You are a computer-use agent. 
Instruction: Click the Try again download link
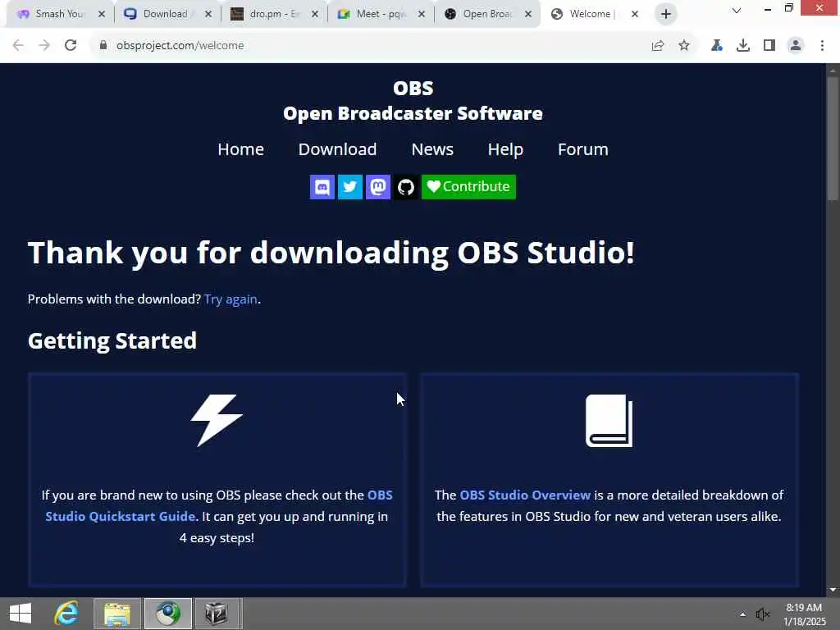[x=231, y=299]
